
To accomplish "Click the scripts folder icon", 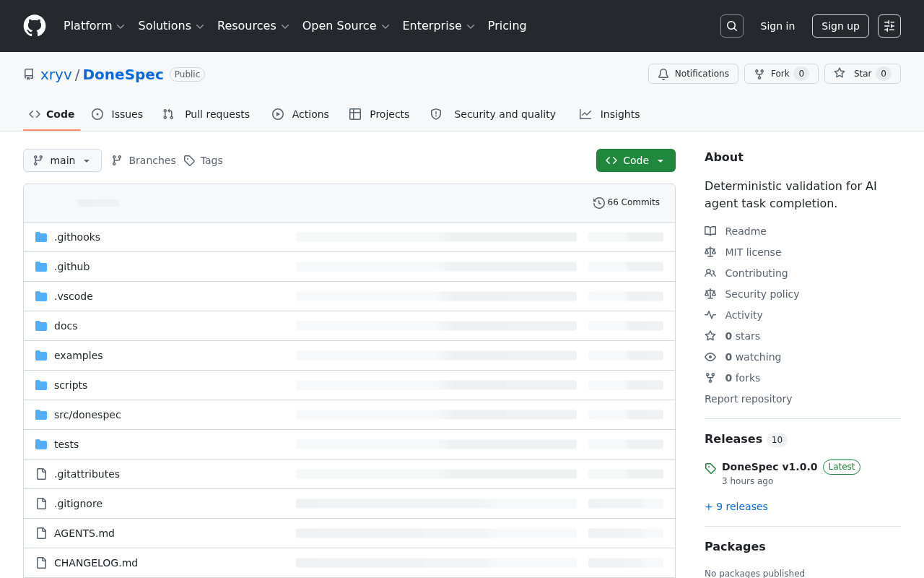I will [x=41, y=385].
